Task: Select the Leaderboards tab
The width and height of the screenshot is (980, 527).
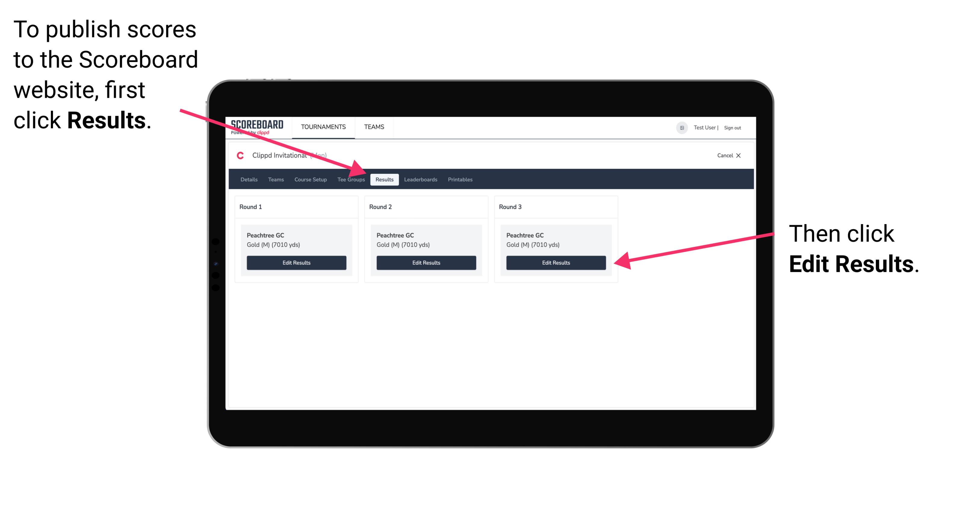Action: coord(421,180)
